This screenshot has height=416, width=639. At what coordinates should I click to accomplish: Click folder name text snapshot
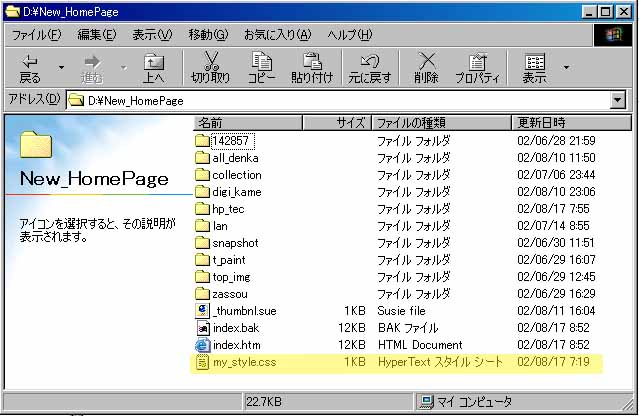(235, 243)
